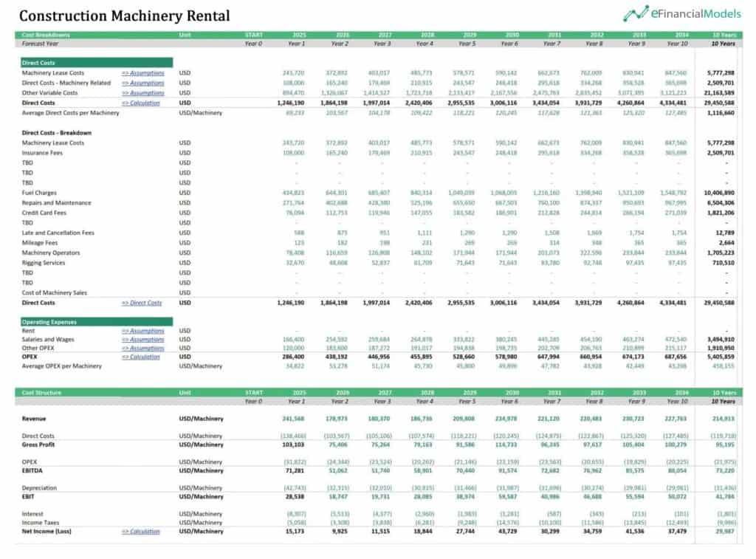The height and width of the screenshot is (559, 756).
Task: Select the Depreciation row label
Action: pyautogui.click(x=39, y=488)
